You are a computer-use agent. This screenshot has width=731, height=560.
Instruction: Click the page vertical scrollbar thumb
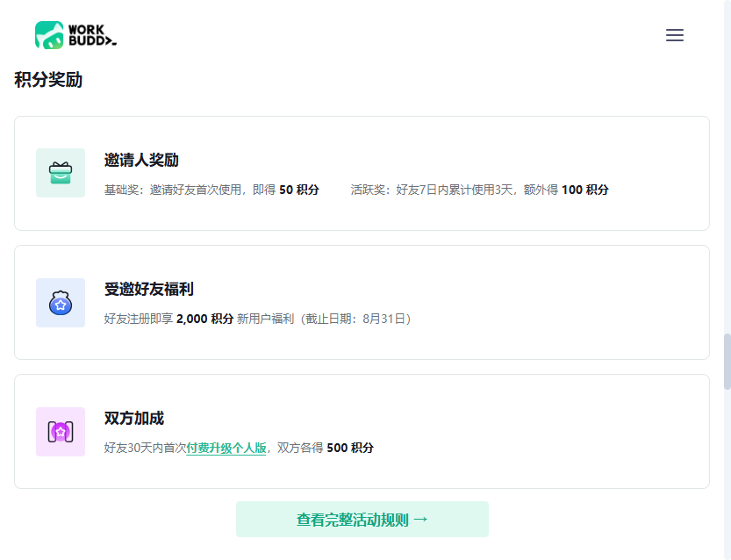tap(727, 362)
